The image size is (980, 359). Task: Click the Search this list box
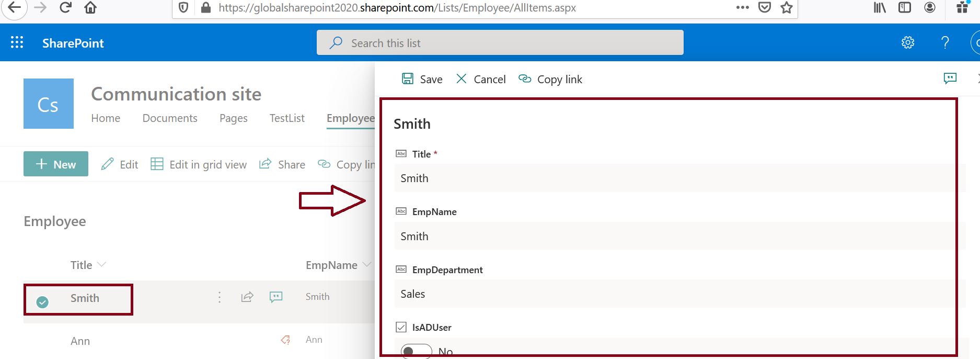(500, 42)
